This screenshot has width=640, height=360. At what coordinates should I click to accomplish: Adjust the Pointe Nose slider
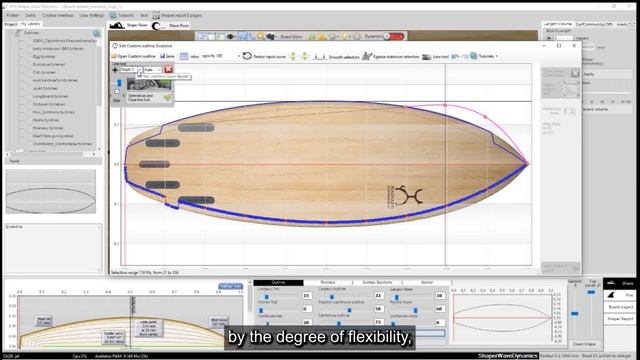pyautogui.click(x=415, y=310)
